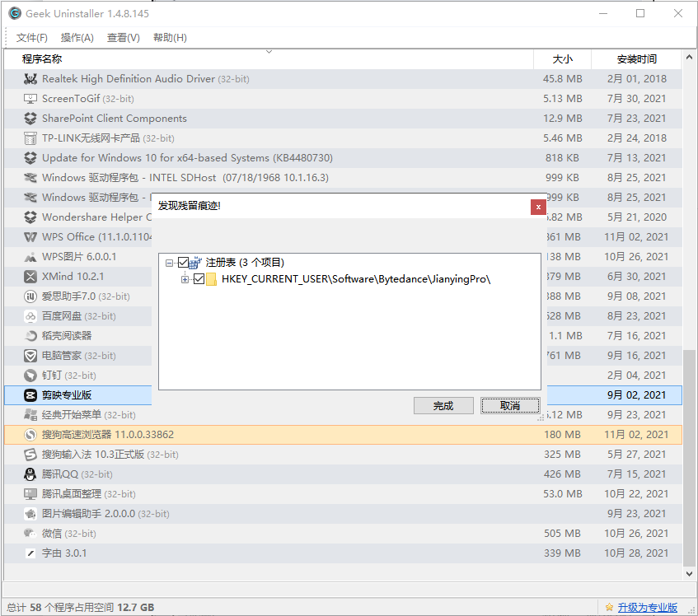Click the scrollbar down arrow
This screenshot has width=698, height=616.
(x=689, y=574)
